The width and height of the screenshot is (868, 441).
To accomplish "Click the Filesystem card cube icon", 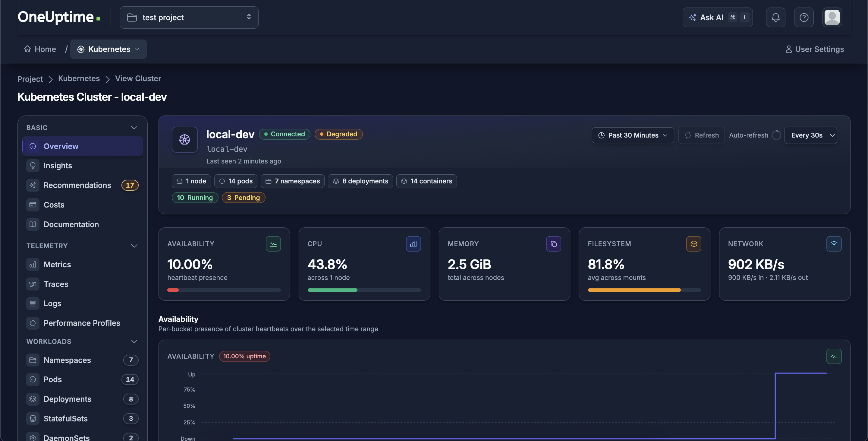I will coord(693,244).
